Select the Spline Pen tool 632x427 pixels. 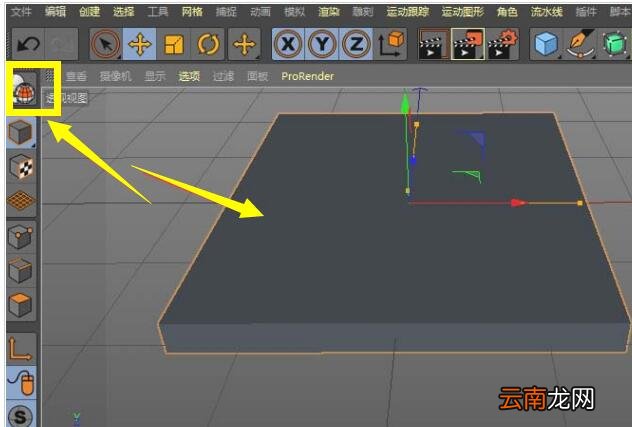(580, 44)
